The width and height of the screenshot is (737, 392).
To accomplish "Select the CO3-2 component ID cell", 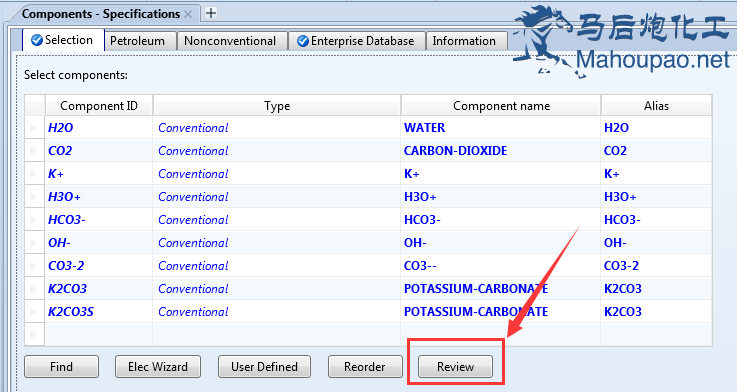I will 99,266.
